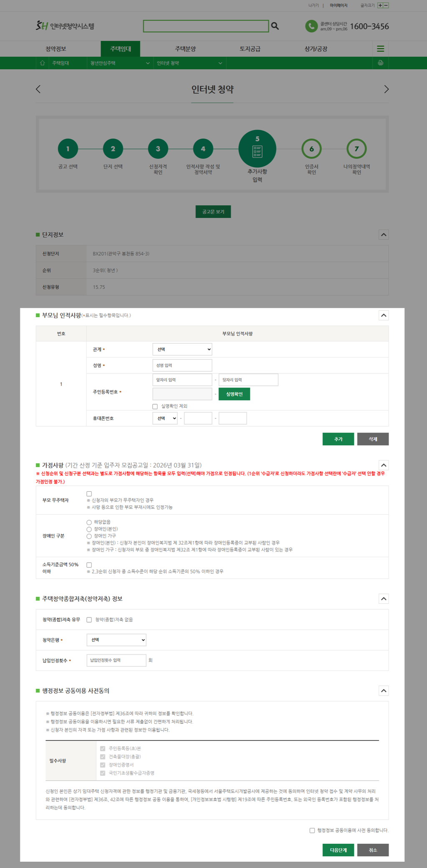427x868 pixels.
Task: Check the 소득기준금액 50% 이하 checkbox
Action: 89,565
